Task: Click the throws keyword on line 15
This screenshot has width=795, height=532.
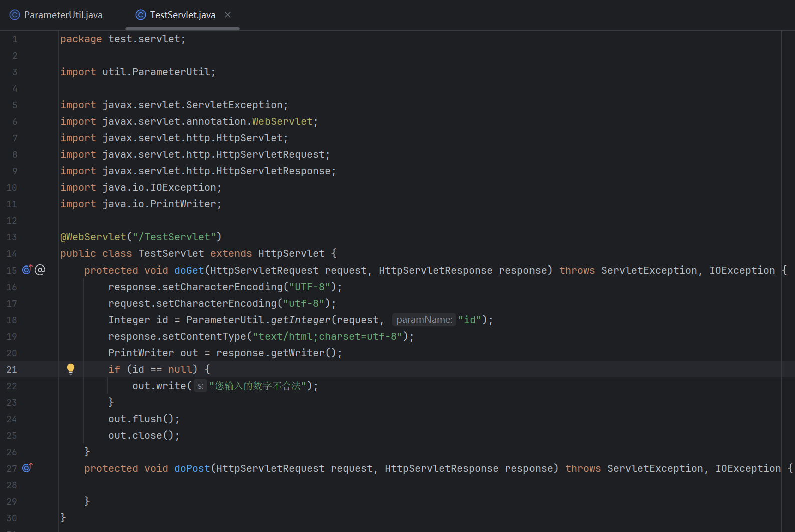Action: [577, 270]
